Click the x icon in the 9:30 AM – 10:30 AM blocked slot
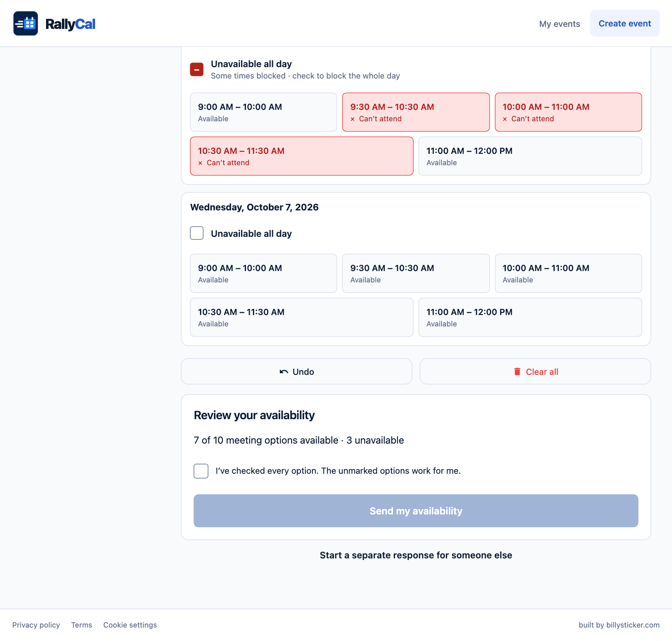This screenshot has height=641, width=672. click(x=353, y=119)
